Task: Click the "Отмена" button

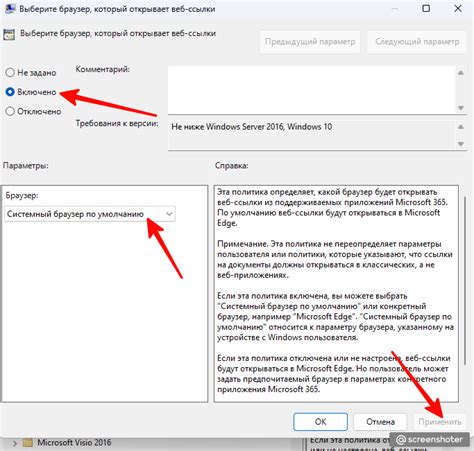Action: coord(380,422)
